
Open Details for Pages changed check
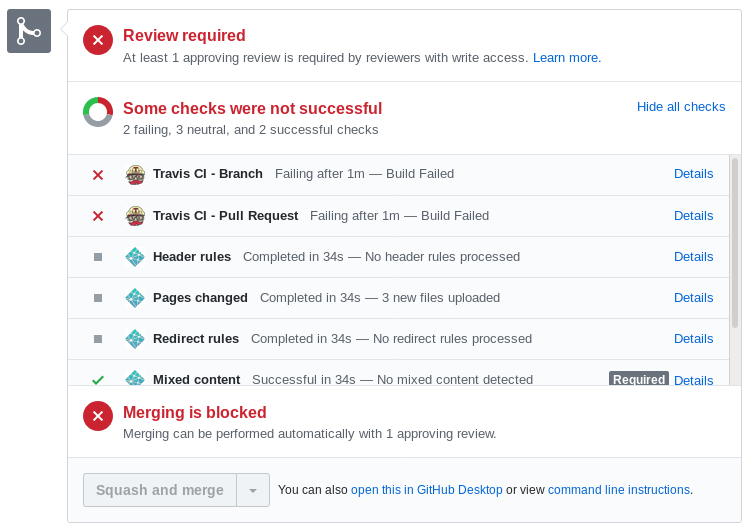[x=693, y=298]
